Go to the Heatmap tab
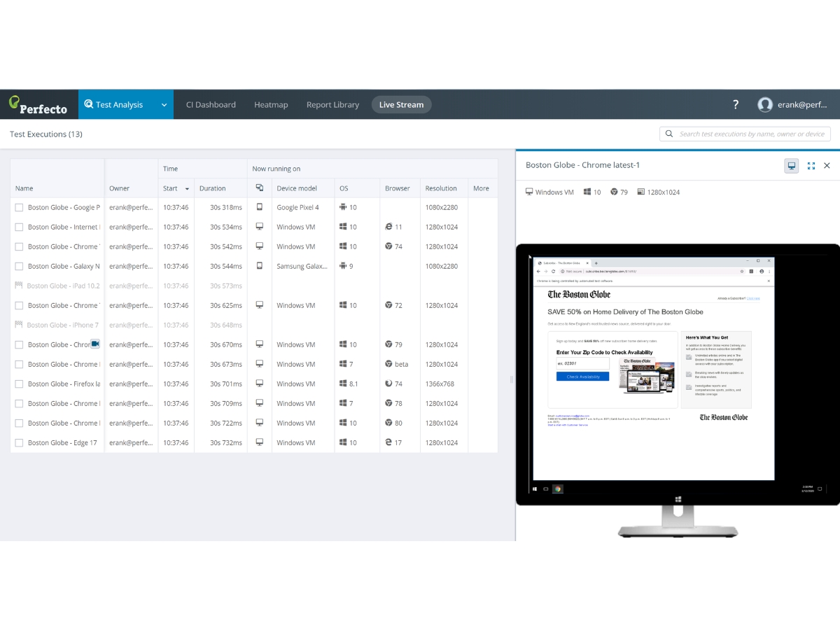Screen dimensions: 840x630 pos(271,105)
